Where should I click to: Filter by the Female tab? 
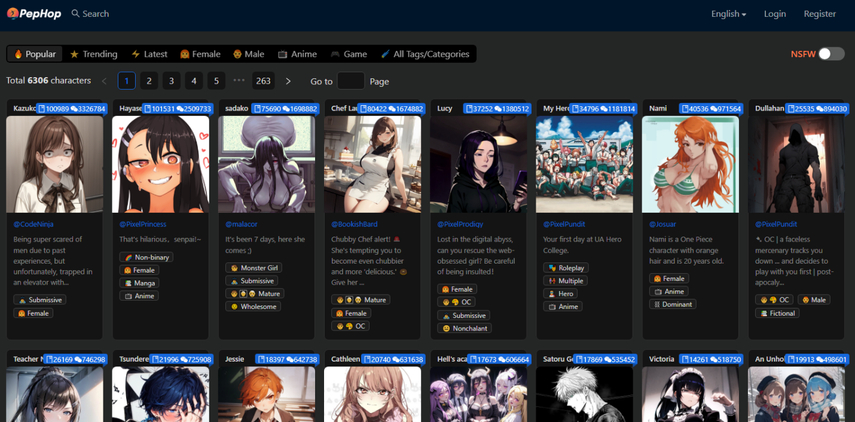(x=200, y=54)
